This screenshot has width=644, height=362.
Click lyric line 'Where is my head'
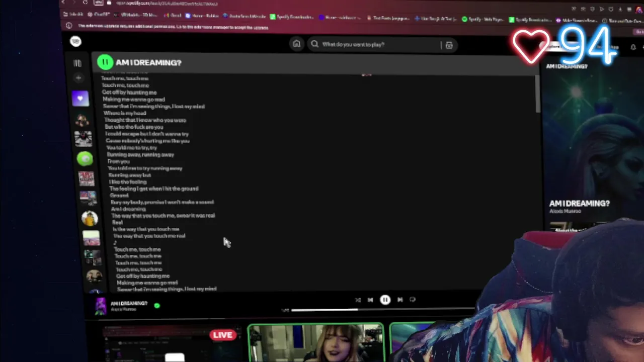point(125,113)
